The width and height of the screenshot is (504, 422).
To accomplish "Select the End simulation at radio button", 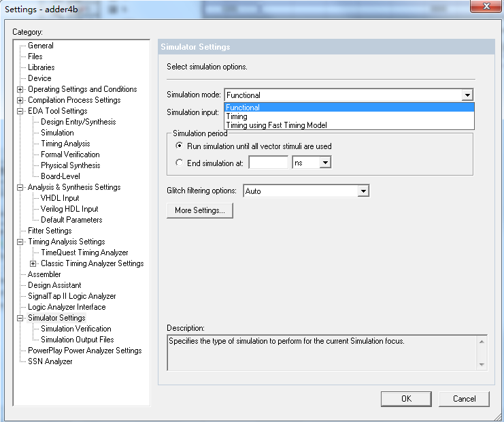I will 180,163.
